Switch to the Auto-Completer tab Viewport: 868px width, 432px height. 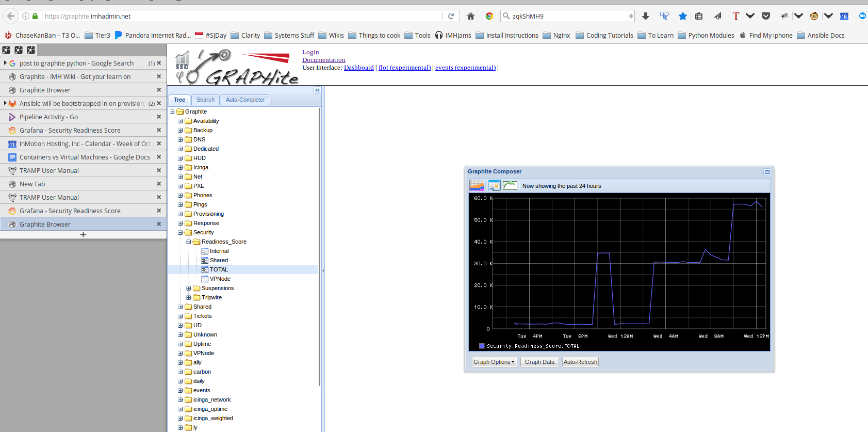click(245, 100)
